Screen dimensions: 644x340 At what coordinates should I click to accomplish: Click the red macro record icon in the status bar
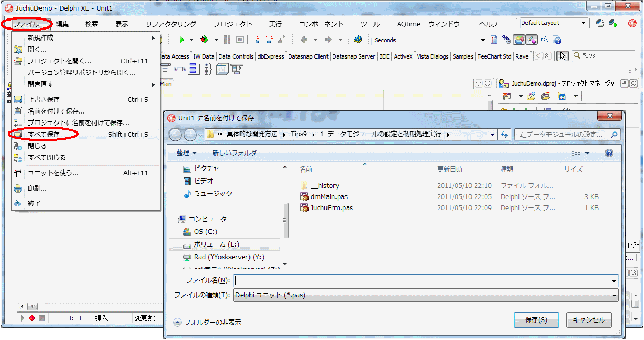(x=32, y=318)
